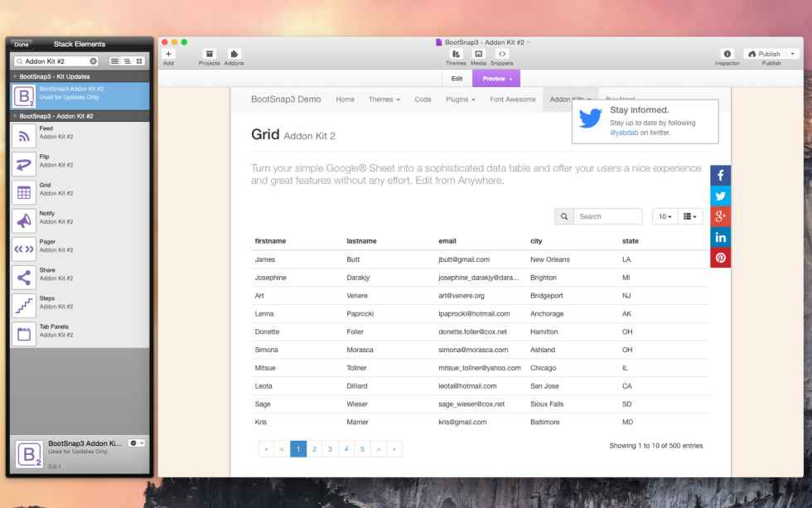Click BootSnap3 Demo brand link
Viewport: 812px width, 508px height.
(286, 99)
